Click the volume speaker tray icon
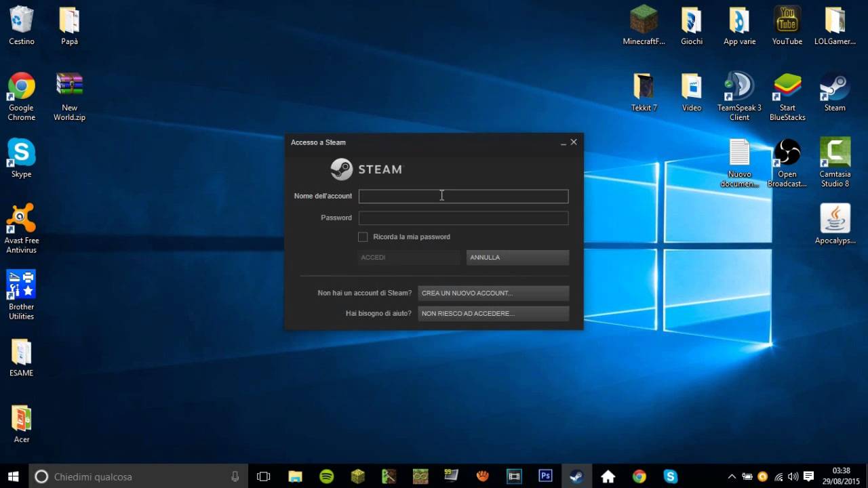This screenshot has width=868, height=488. [793, 476]
